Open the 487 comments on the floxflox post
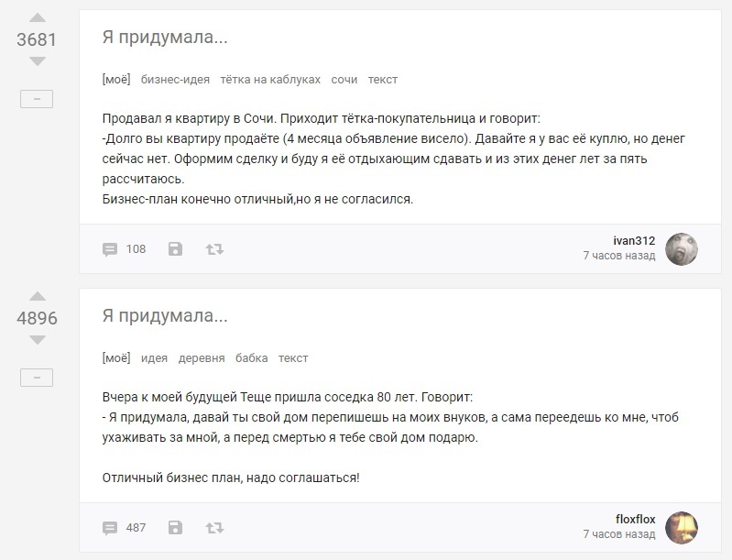Screen dimensions: 732x560 click(124, 527)
